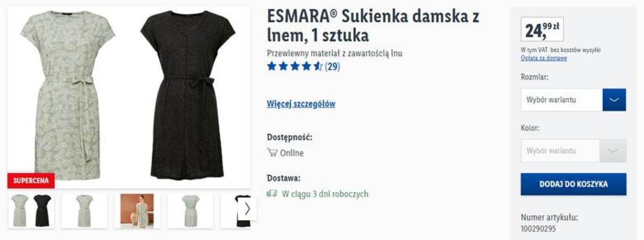Select thumbnail with model wearing dress
The height and width of the screenshot is (240, 644).
[x=137, y=210]
